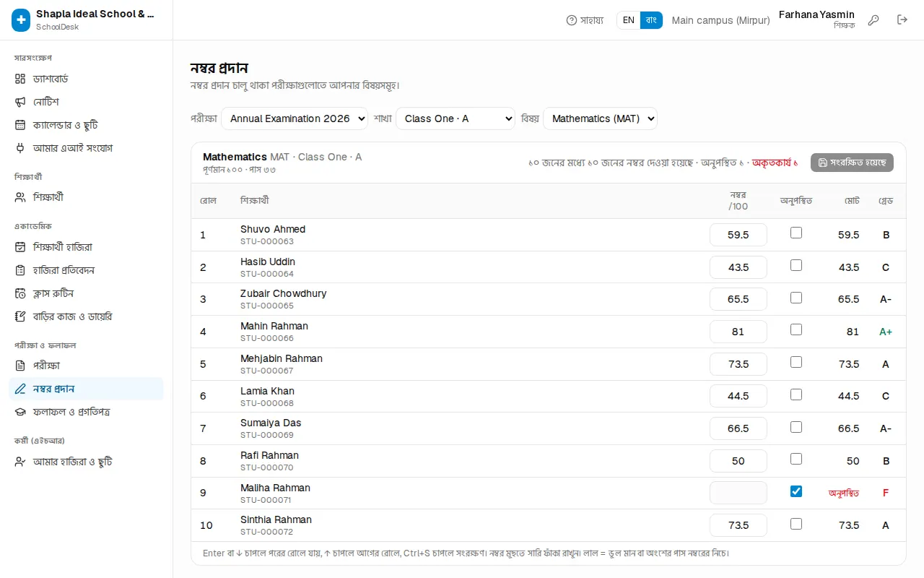Click the শিক্ষার্থী column header
Viewport: 924px width, 578px height.
point(255,201)
